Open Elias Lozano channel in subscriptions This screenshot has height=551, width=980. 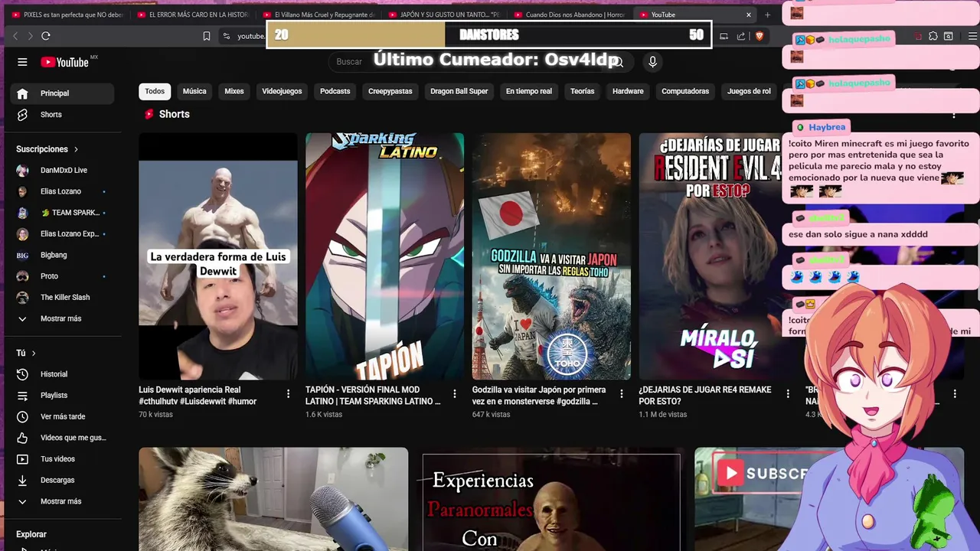(63, 191)
